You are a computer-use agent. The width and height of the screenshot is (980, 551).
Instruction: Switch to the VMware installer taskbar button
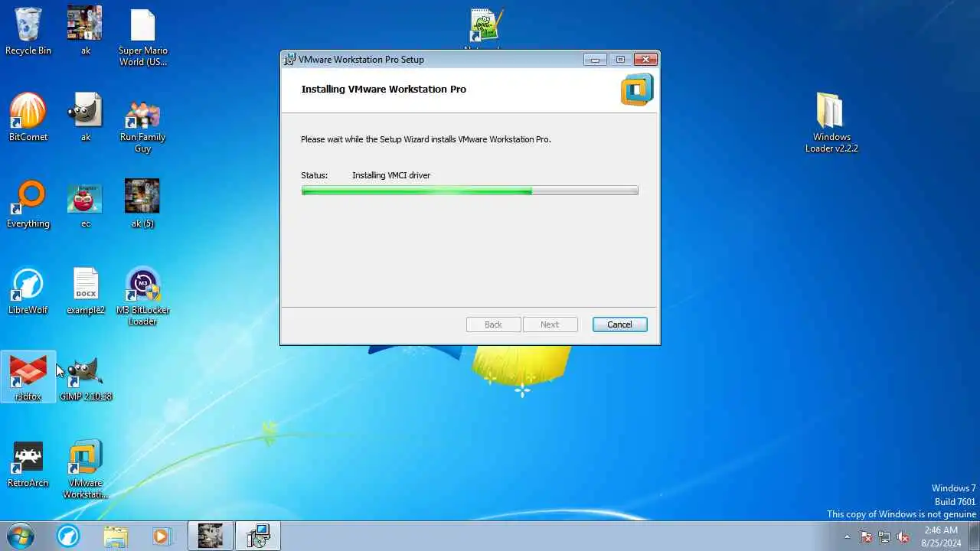click(x=258, y=536)
